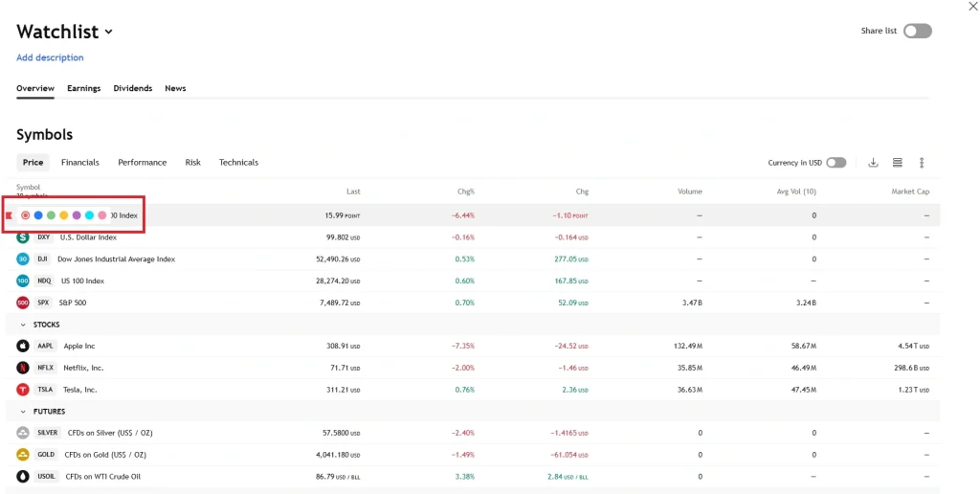Screen dimensions: 980x494
Task: Click the Gold CFD logo icon
Action: coord(23,455)
